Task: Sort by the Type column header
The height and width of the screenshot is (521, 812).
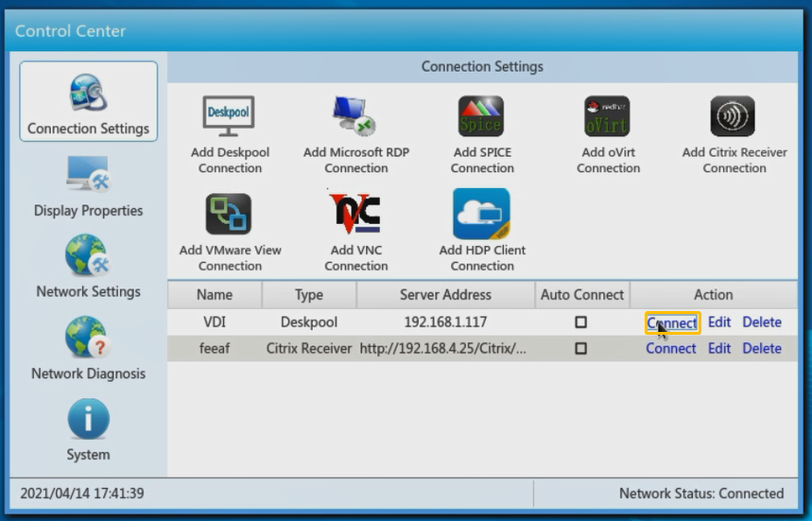Action: pyautogui.click(x=309, y=295)
